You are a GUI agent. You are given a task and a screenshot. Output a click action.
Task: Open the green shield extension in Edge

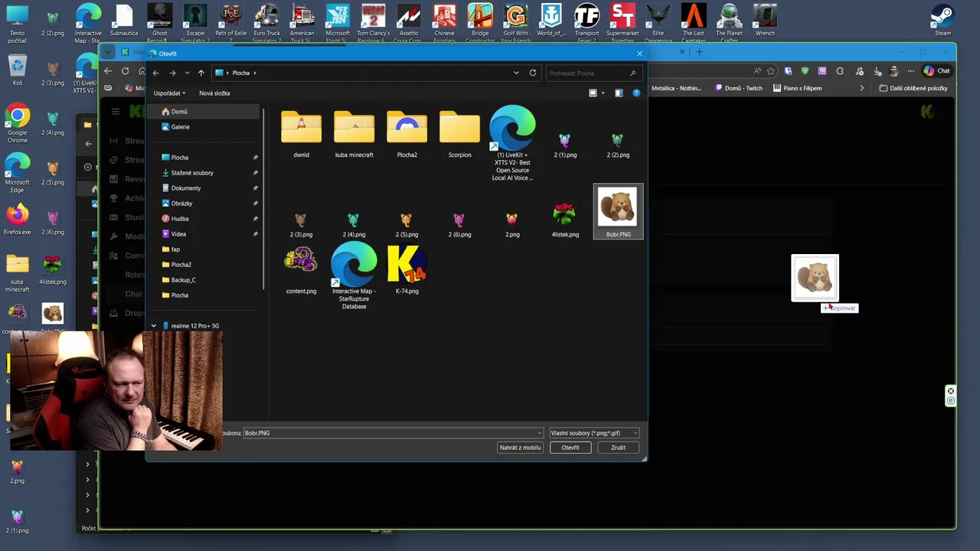pos(805,70)
